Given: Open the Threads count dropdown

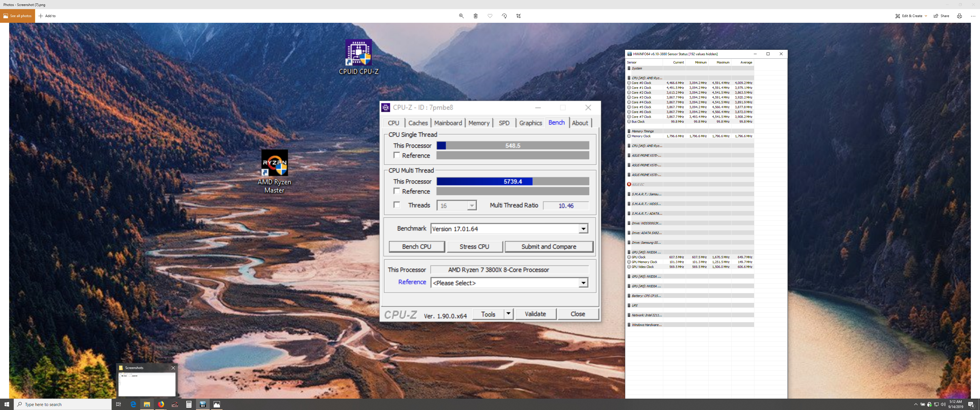Looking at the screenshot, I should click(472, 206).
